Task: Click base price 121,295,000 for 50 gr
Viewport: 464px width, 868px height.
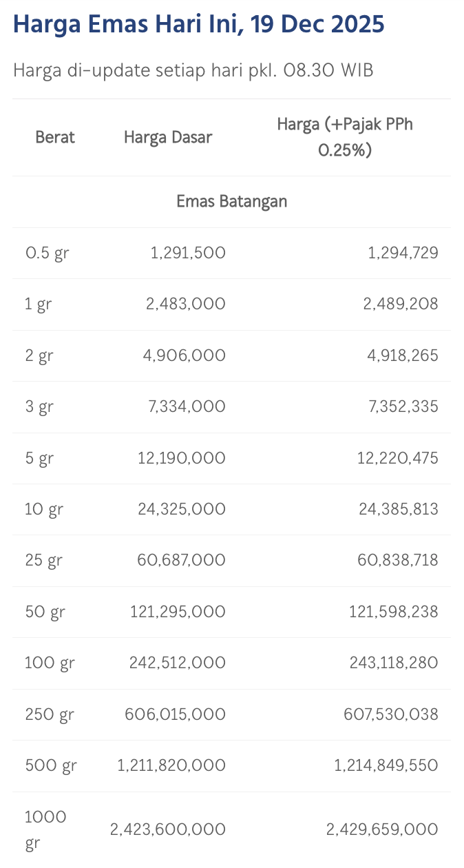Action: [178, 612]
